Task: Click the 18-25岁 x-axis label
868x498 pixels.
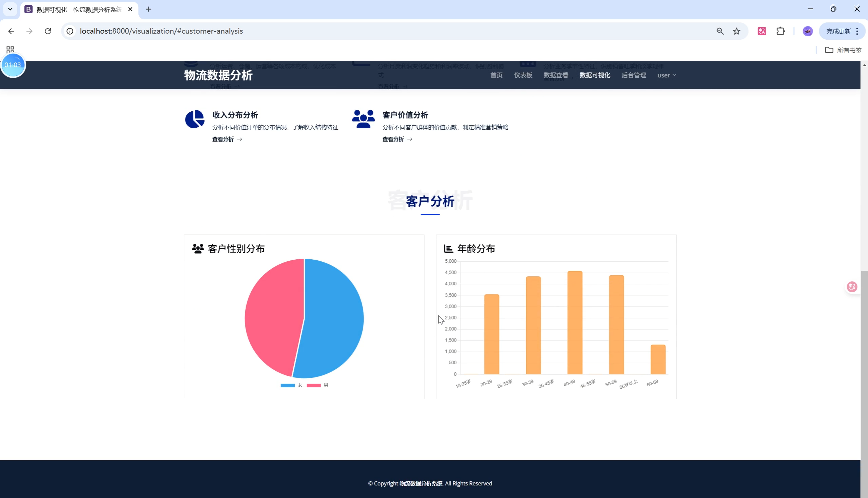Action: click(x=463, y=383)
